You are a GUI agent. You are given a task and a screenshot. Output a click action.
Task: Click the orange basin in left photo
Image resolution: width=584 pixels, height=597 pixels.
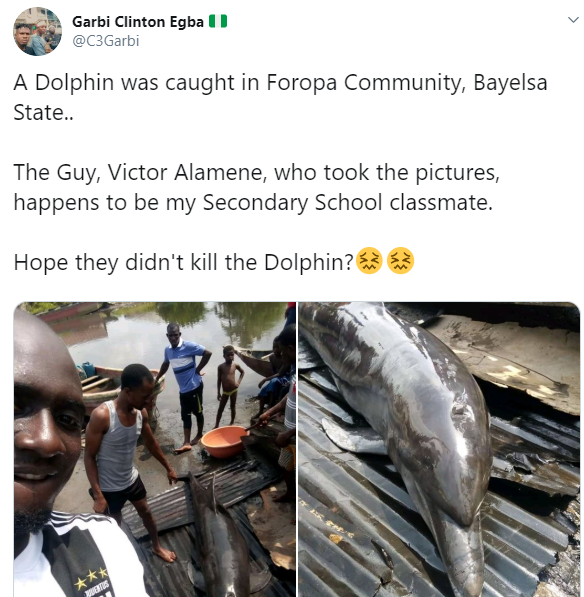(x=224, y=442)
